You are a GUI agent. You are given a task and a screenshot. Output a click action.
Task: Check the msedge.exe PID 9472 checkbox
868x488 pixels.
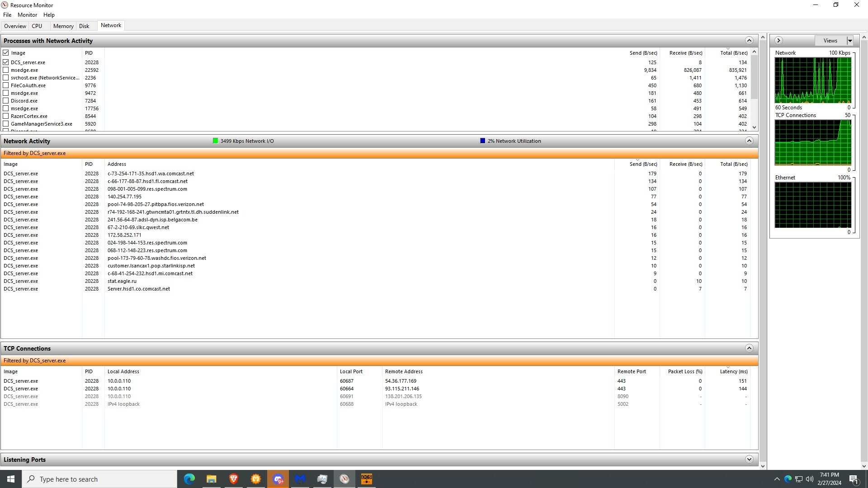click(6, 93)
